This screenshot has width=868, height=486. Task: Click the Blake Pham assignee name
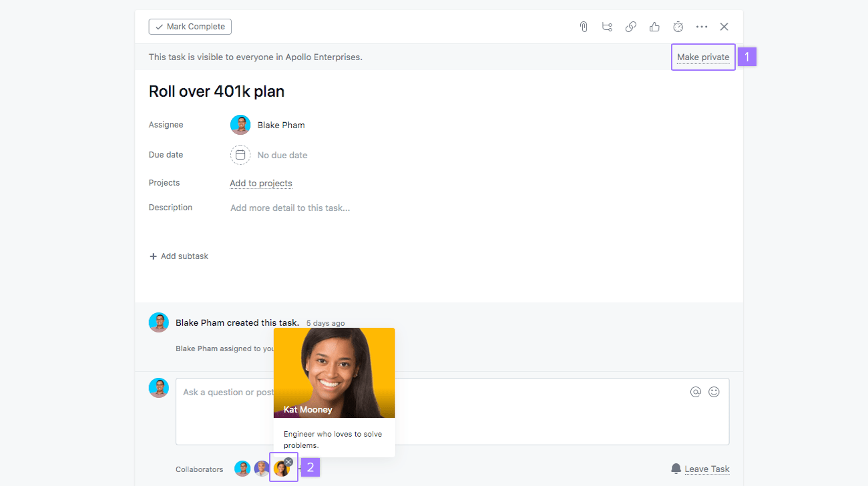281,125
